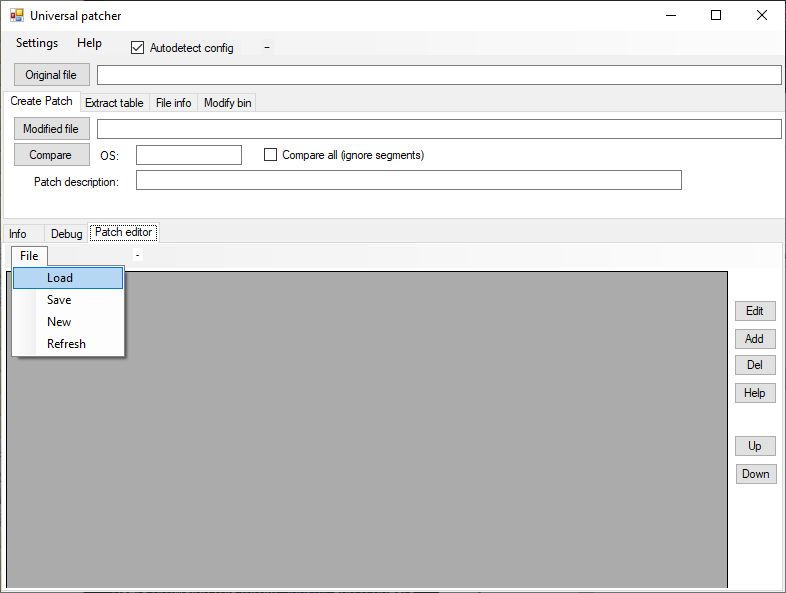Choose Save from the File menu
The image size is (786, 593).
click(68, 300)
